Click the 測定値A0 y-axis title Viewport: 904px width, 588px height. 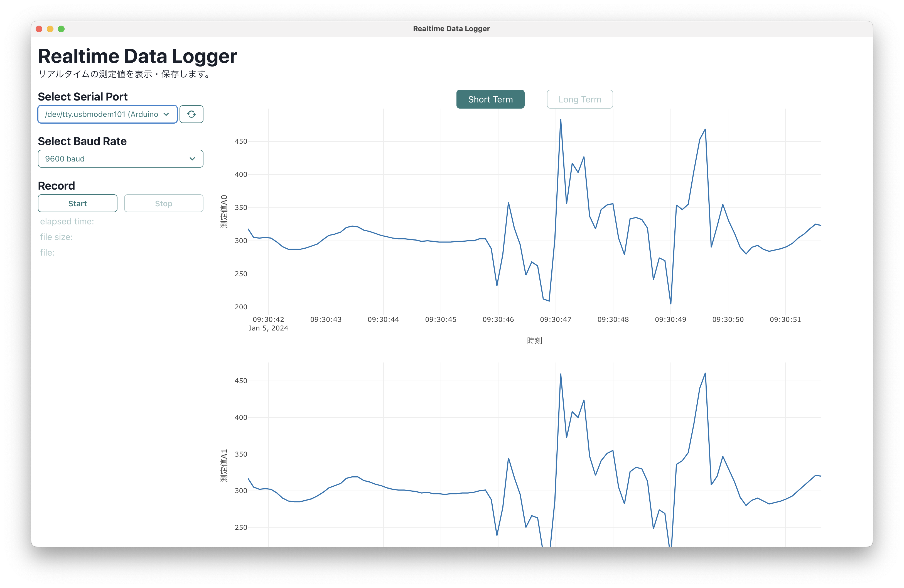pyautogui.click(x=224, y=212)
